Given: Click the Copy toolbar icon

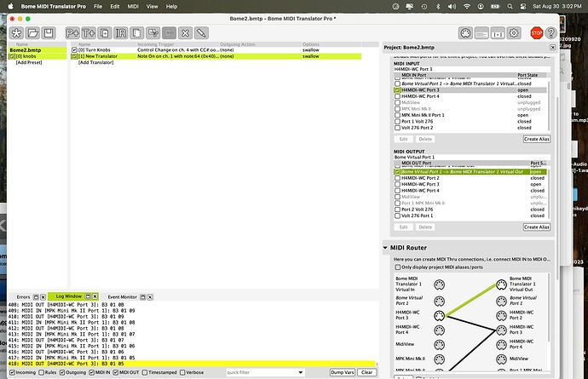Looking at the screenshot, I should [x=137, y=33].
